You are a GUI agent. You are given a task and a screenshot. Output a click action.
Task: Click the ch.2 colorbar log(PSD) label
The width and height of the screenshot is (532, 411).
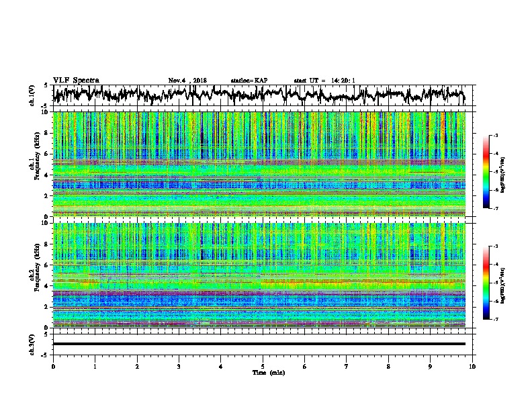[x=502, y=285]
